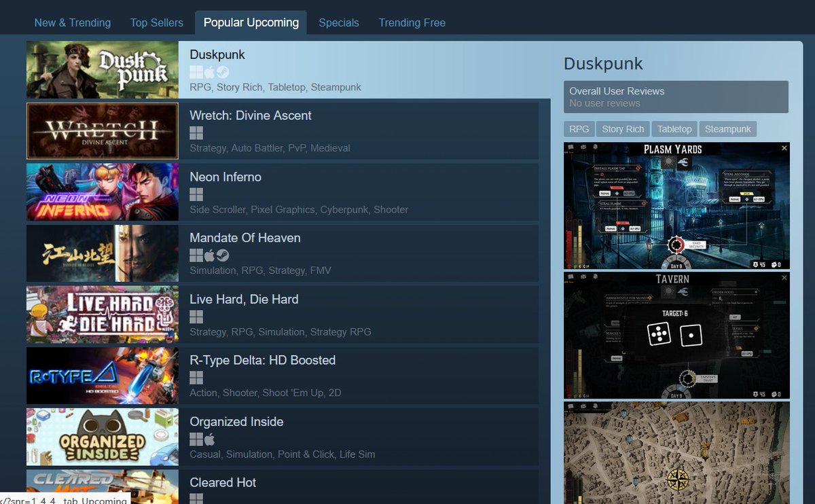Screen dimensions: 815x504
Task: Click Duskpunk's tag line 'RPG, Story Rich, Tabletop, Steampunk'
Action: 276,87
